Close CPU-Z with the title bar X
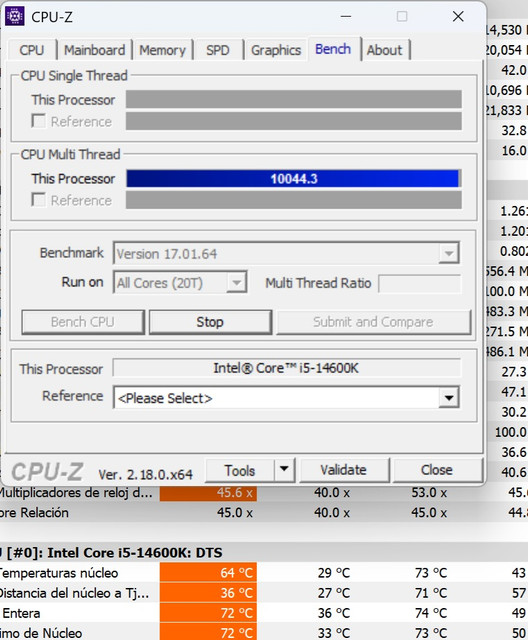The height and width of the screenshot is (640, 528). [458, 17]
